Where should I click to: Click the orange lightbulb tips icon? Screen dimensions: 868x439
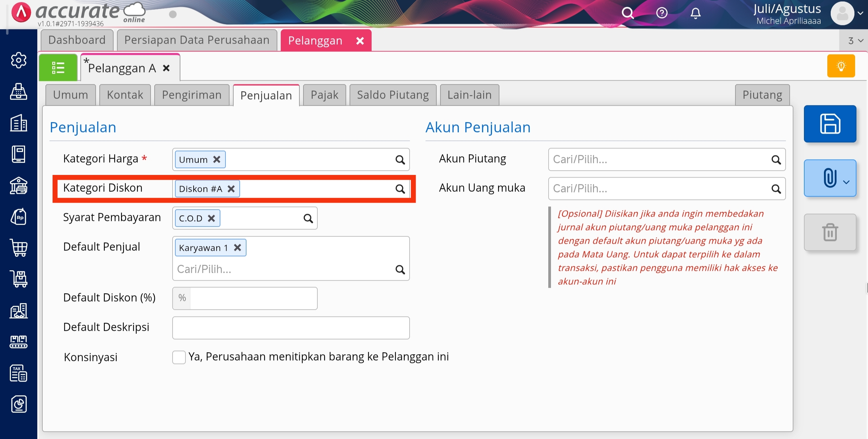841,66
